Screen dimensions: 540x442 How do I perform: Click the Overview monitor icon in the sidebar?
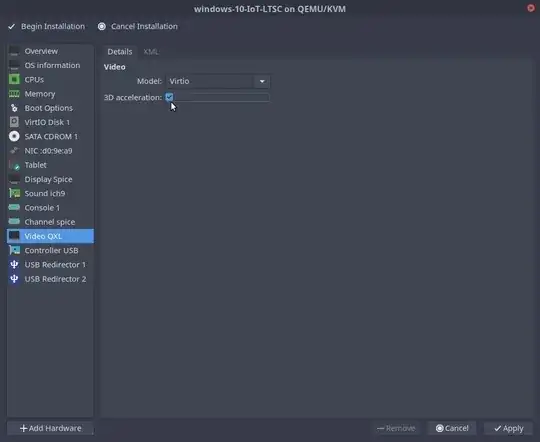[14, 51]
